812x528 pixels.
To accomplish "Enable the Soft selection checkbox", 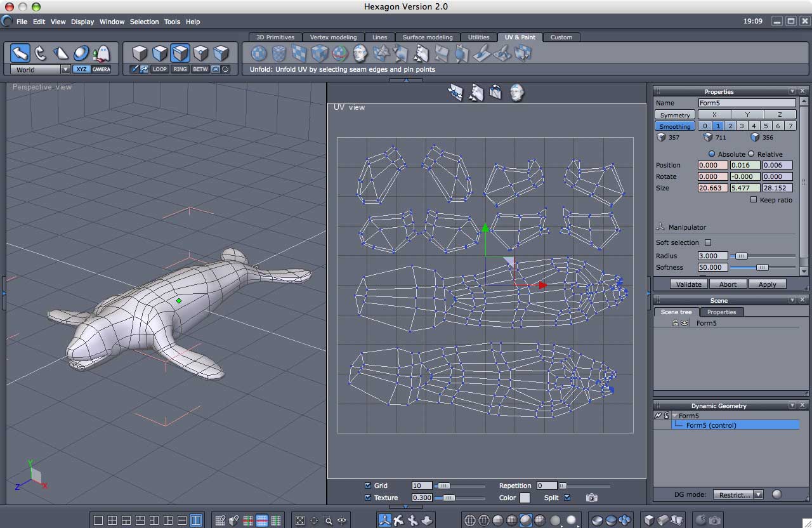I will [x=708, y=242].
